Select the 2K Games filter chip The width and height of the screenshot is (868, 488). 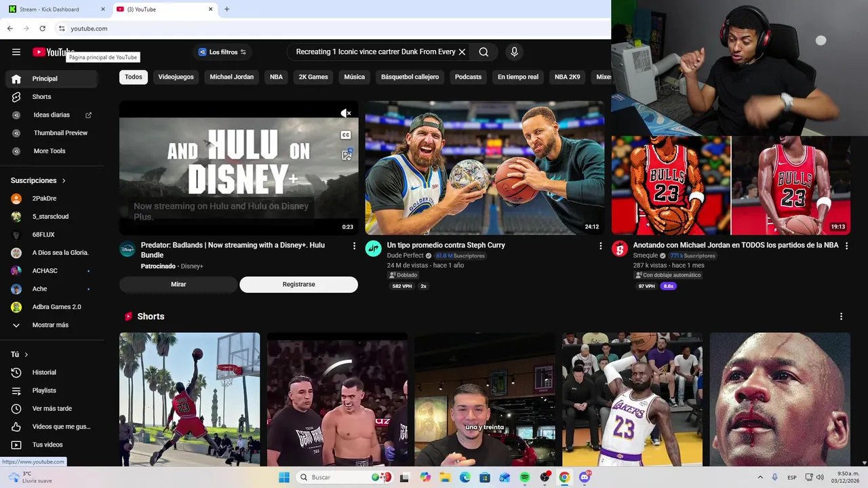[313, 77]
